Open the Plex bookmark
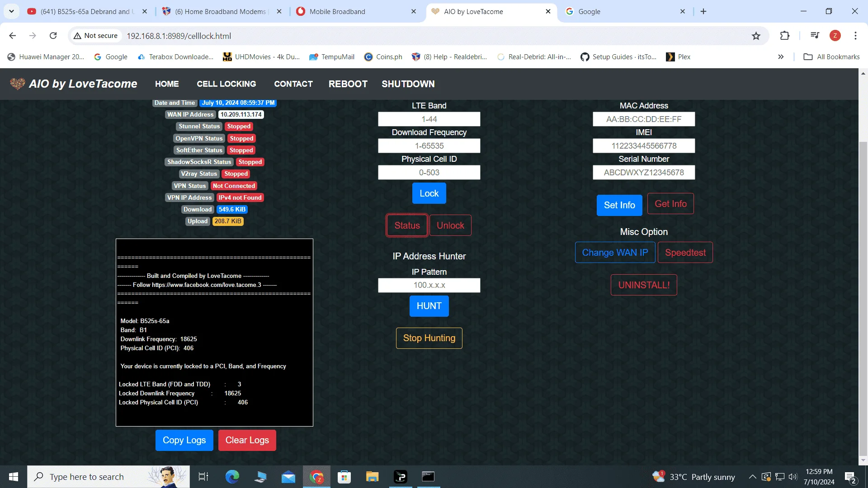 coord(678,56)
